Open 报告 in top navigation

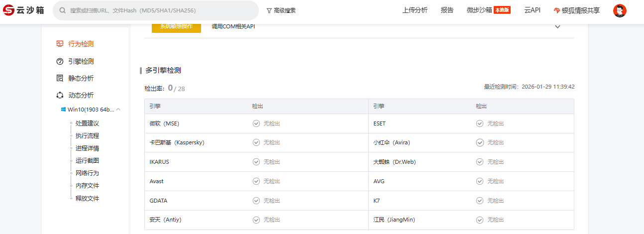point(447,10)
